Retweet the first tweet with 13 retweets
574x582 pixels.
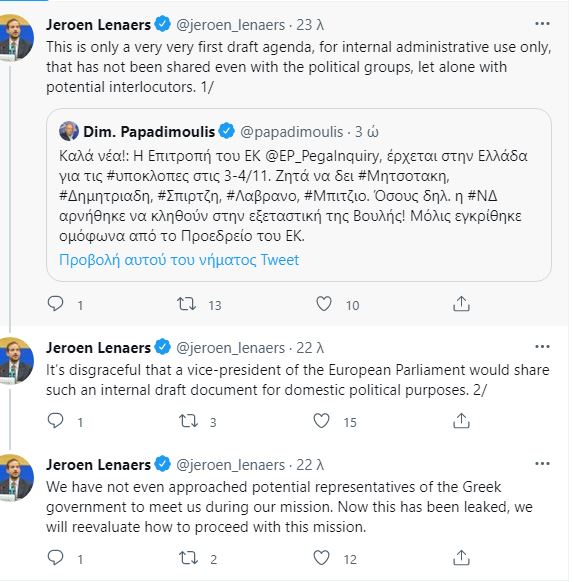click(x=186, y=304)
